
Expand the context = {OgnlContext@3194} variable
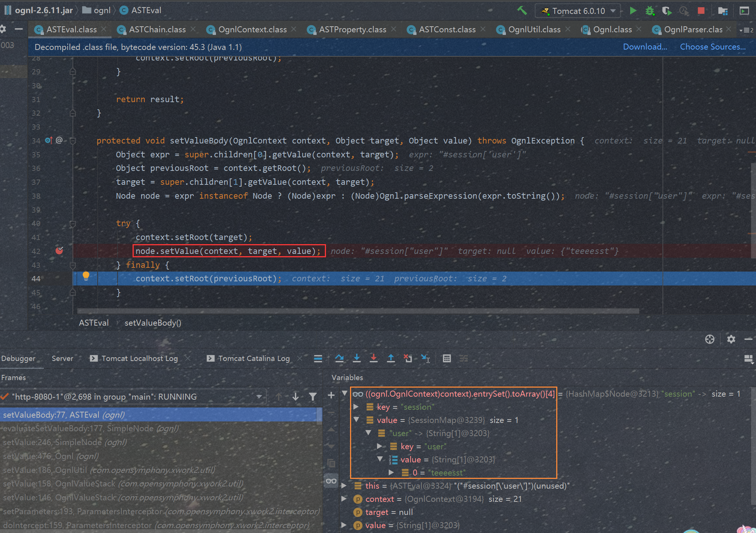click(x=344, y=499)
